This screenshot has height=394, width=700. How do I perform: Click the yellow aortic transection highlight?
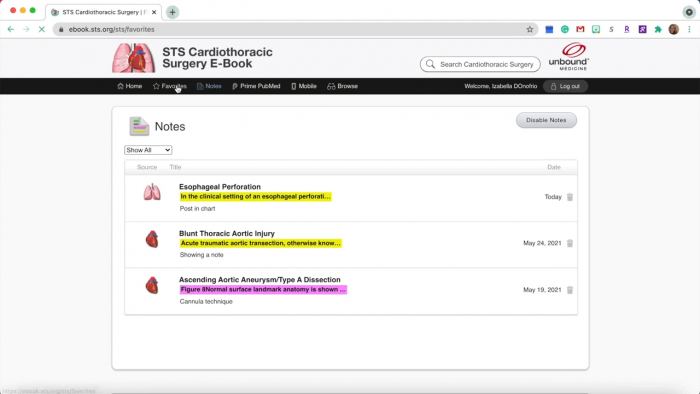261,243
